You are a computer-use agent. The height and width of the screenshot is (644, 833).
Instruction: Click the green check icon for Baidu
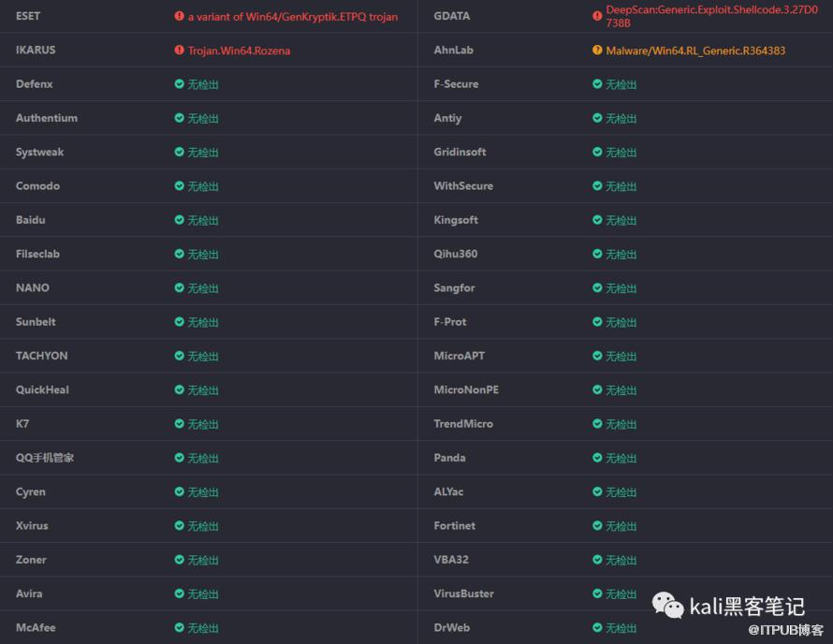179,220
